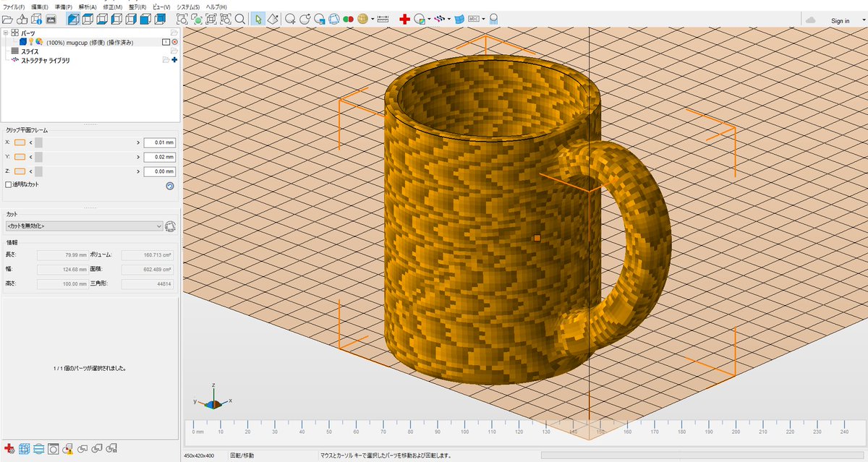Click the add primitive shapes toolbar icon
This screenshot has height=462, width=868.
22,20
